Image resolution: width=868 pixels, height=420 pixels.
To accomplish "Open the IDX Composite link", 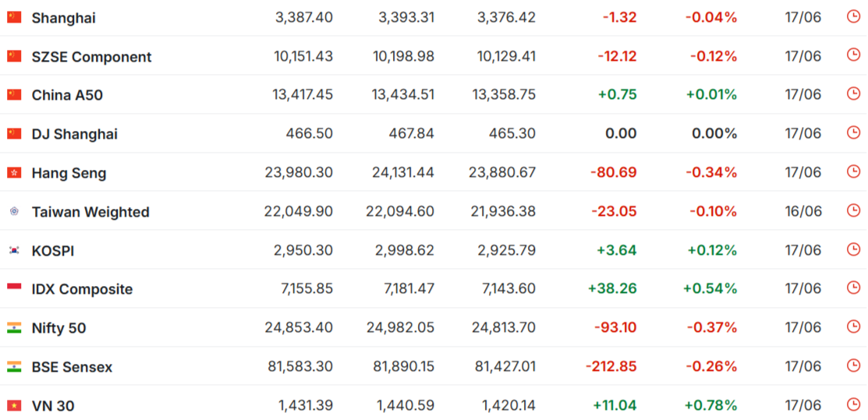I will [83, 289].
